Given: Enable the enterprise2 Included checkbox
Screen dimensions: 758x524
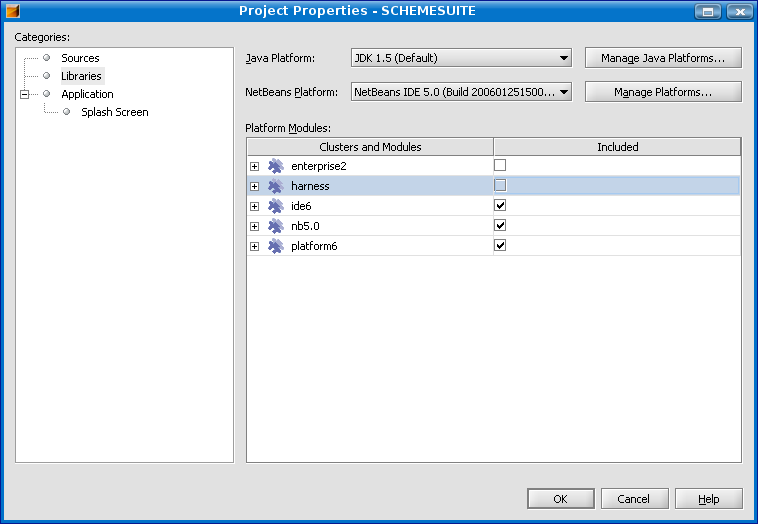Looking at the screenshot, I should 500,165.
